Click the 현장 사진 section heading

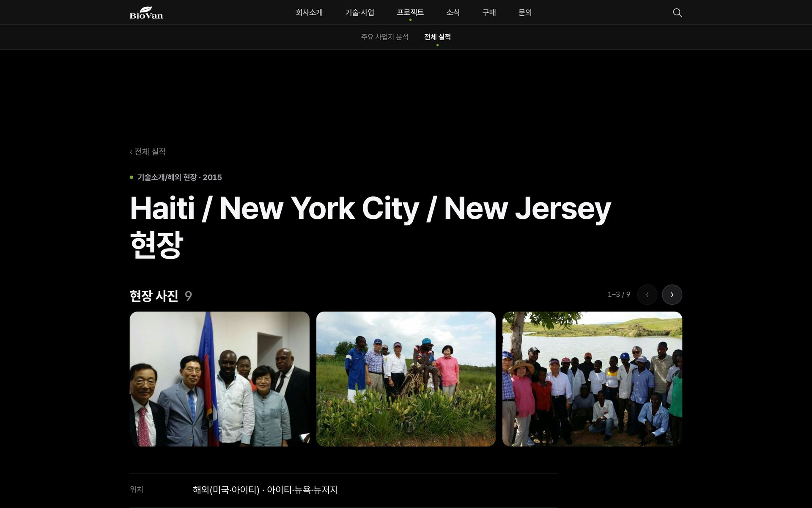[x=154, y=295]
